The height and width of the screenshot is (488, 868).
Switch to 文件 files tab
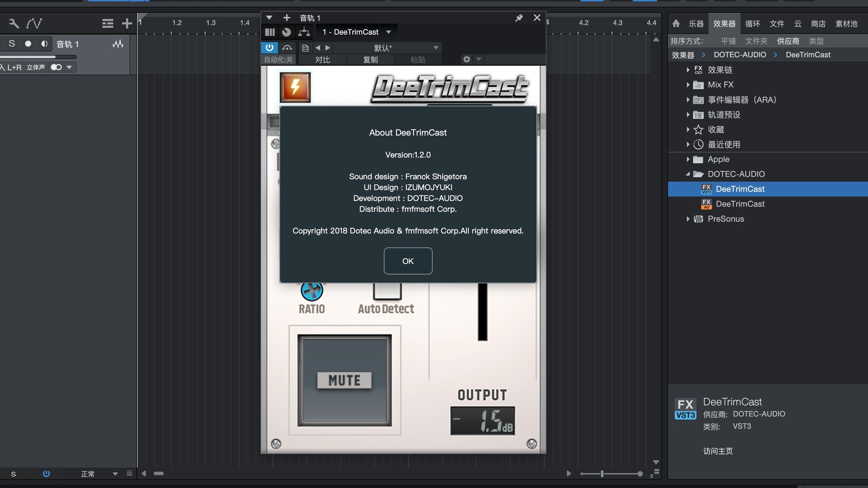click(x=777, y=23)
